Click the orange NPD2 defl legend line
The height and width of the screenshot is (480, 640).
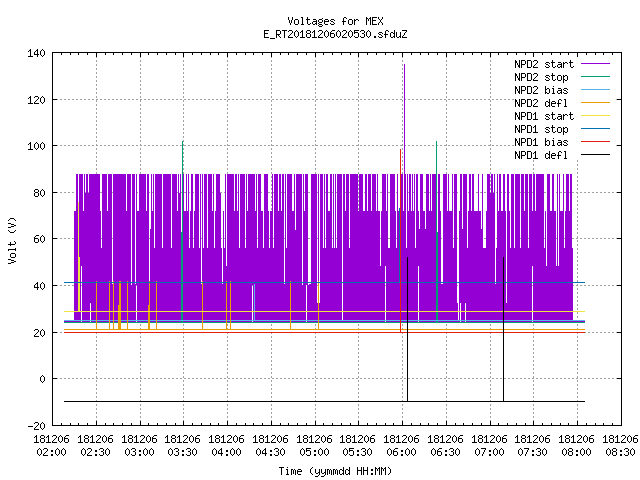click(595, 102)
